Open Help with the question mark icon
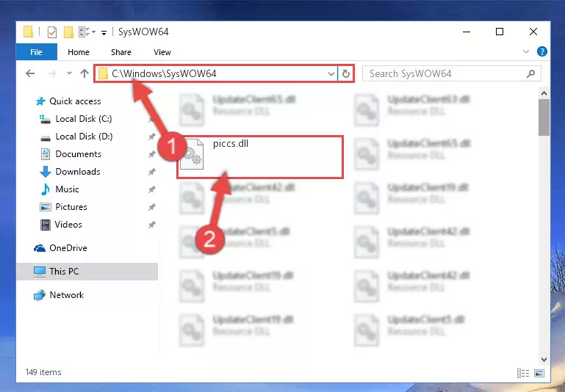The image size is (565, 392). point(541,51)
